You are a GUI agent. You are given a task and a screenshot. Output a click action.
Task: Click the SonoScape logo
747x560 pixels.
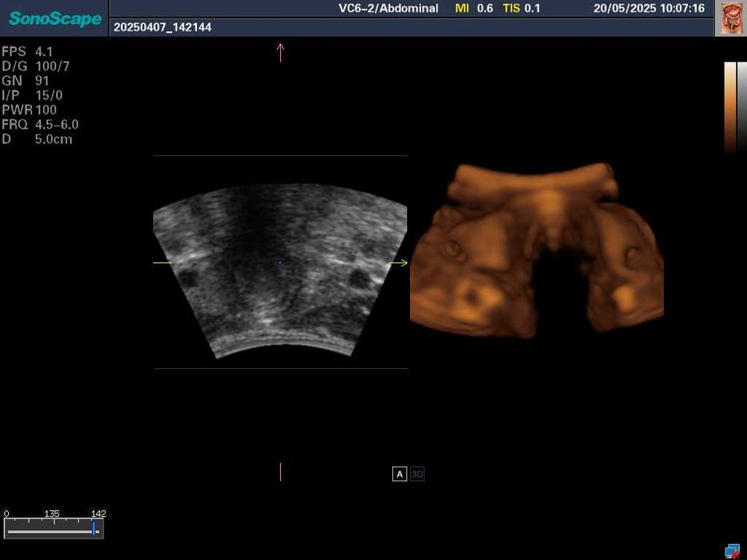pos(54,18)
